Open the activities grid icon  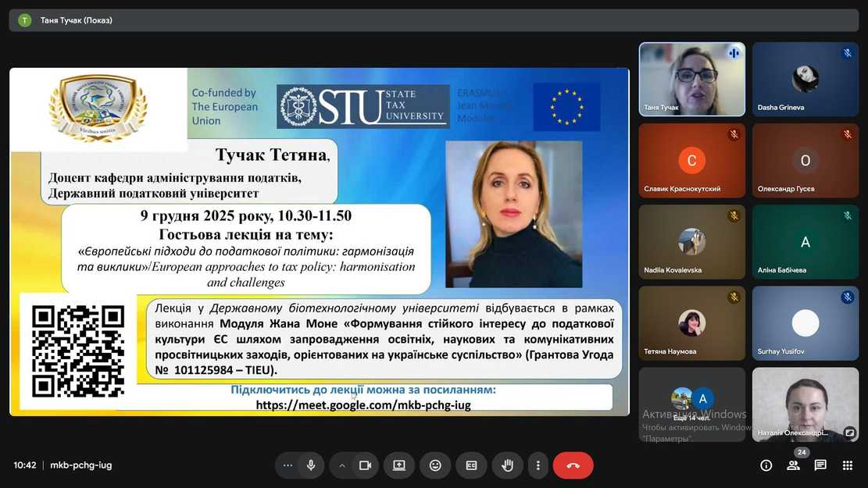click(848, 465)
